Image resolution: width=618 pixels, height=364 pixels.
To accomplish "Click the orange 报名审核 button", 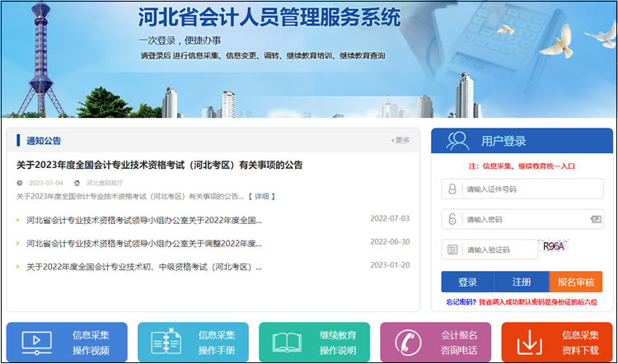I will 576,282.
